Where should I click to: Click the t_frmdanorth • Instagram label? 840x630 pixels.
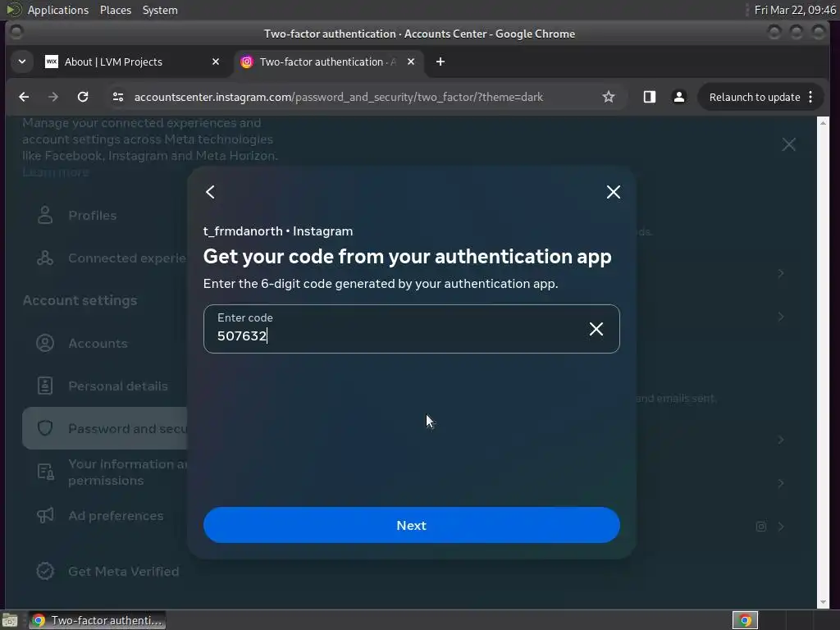point(278,231)
